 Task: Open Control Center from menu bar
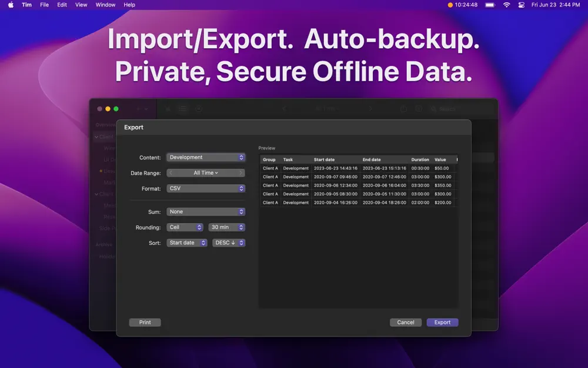click(x=521, y=5)
